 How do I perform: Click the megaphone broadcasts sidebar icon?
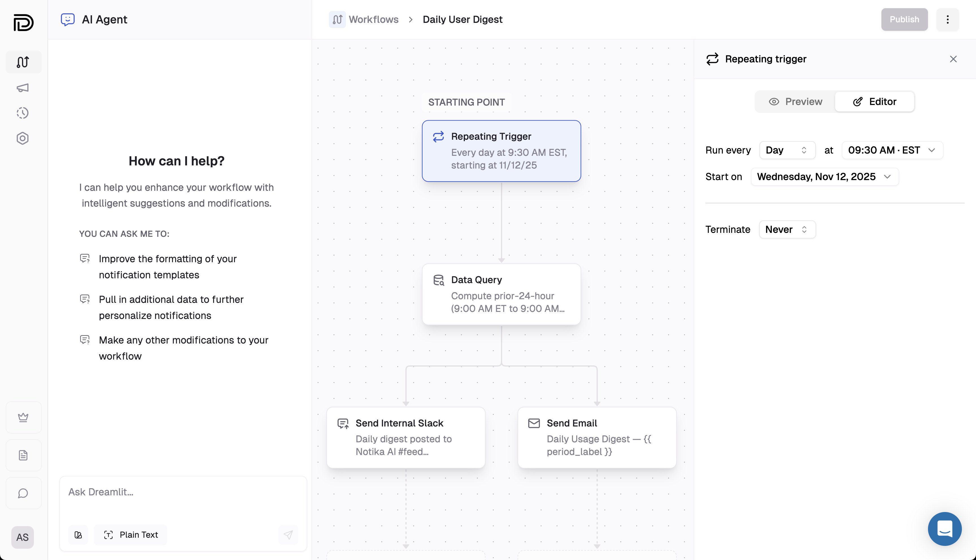23,88
